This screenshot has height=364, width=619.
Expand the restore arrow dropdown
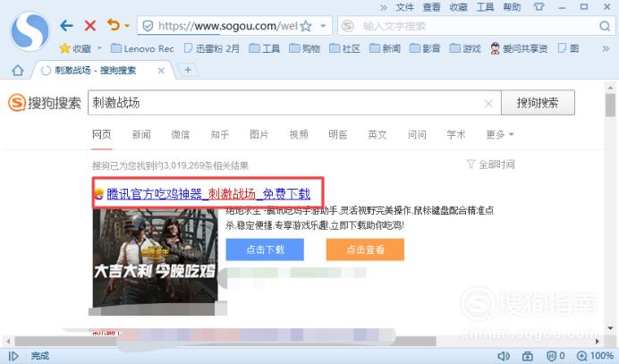click(127, 26)
